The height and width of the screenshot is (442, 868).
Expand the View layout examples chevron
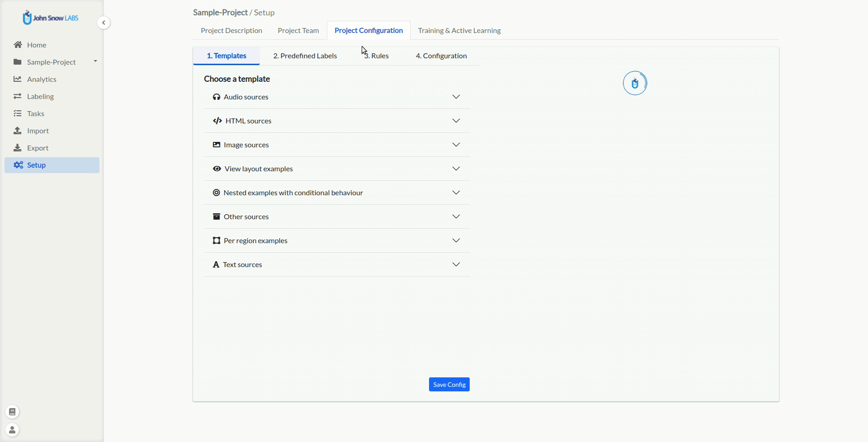tap(456, 169)
